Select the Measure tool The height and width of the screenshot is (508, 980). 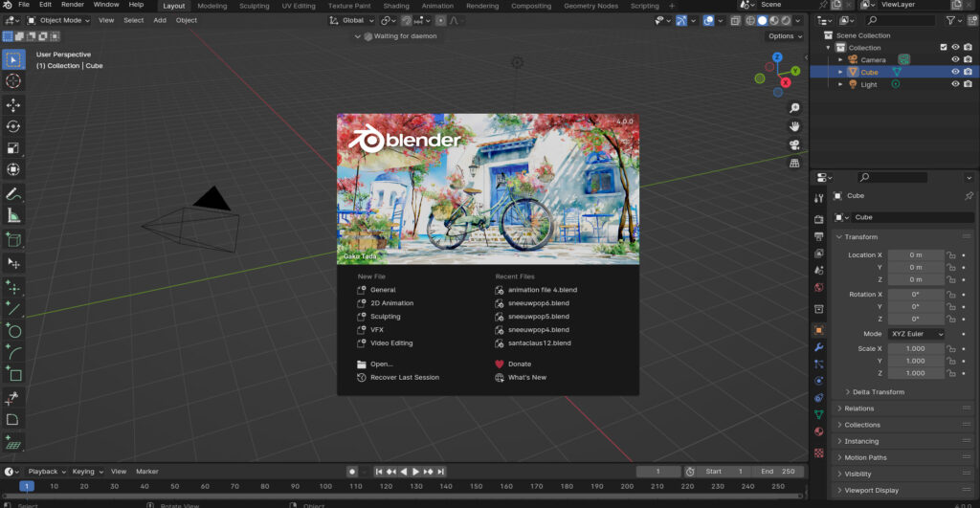tap(13, 216)
